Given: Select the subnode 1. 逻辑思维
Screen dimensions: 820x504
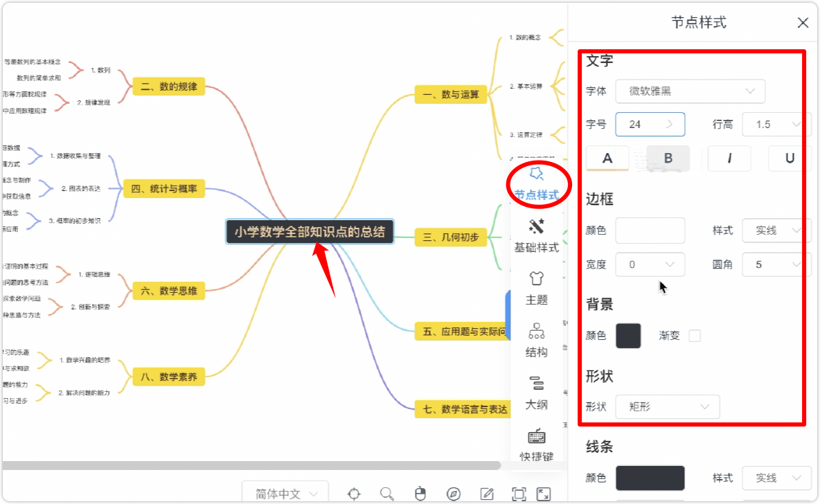Looking at the screenshot, I should 94,274.
